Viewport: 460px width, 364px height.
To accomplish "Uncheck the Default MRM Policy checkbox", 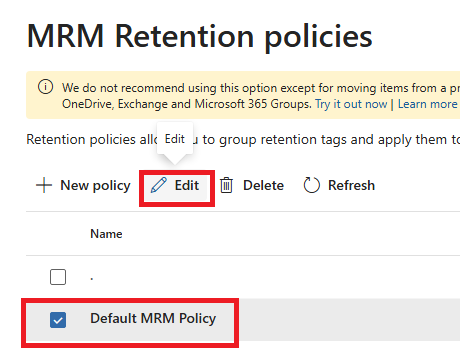I will (x=58, y=320).
